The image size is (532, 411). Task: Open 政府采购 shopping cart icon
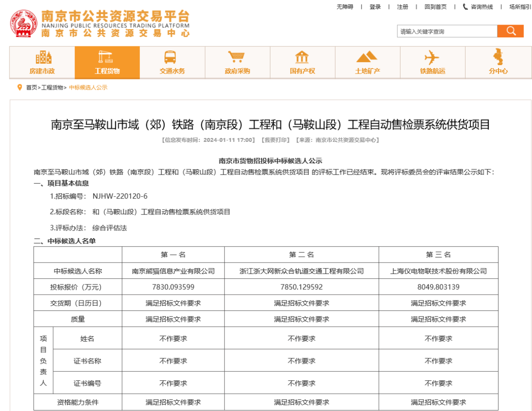(237, 57)
